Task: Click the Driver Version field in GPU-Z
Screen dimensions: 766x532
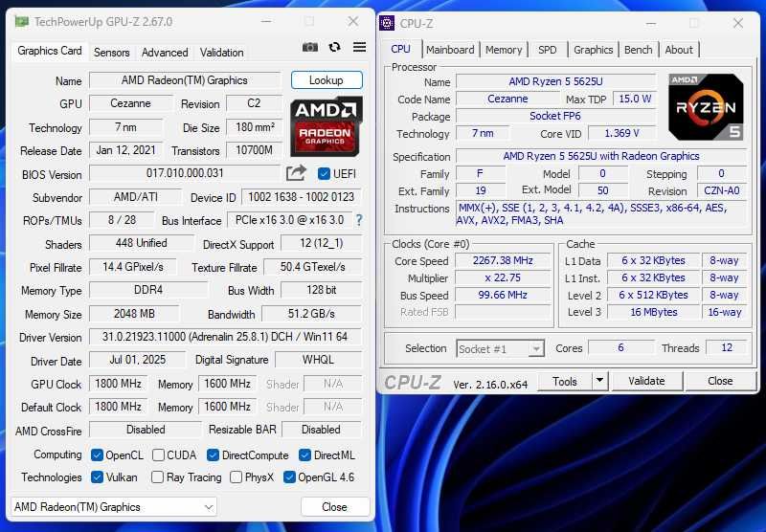Action: click(x=225, y=337)
